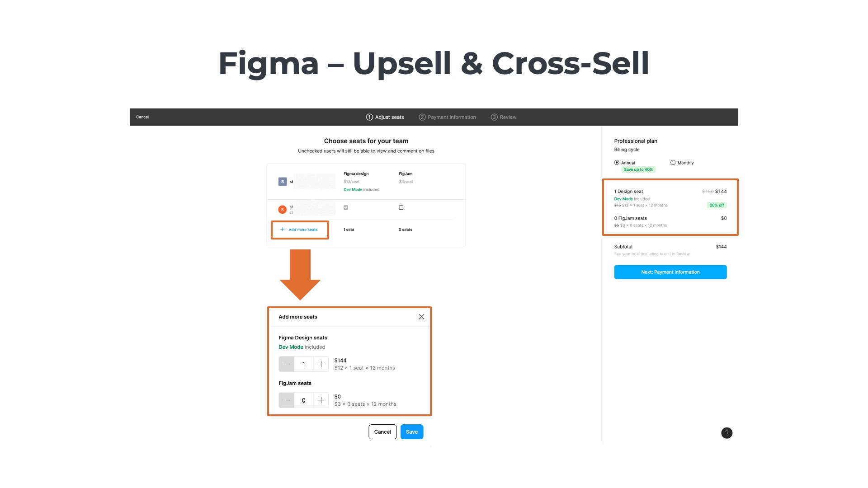Click the plus icon to add FigJam seats
Image resolution: width=868 pixels, height=488 pixels.
click(x=321, y=400)
